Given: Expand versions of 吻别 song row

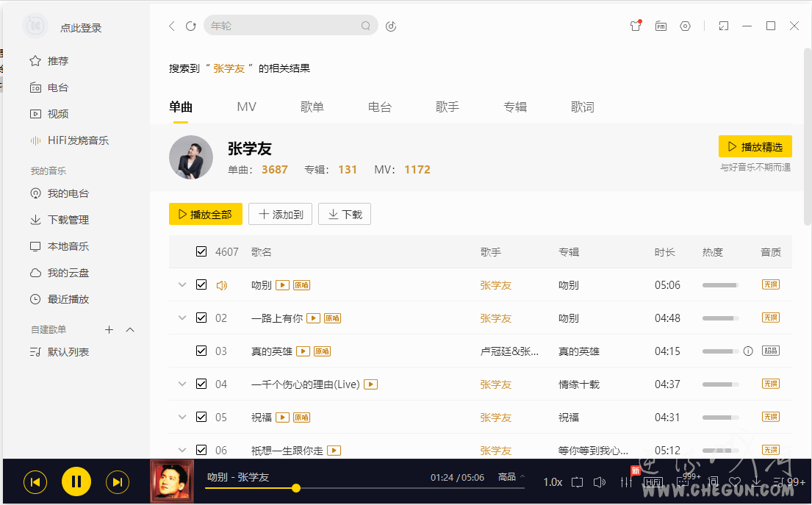Looking at the screenshot, I should [x=182, y=285].
